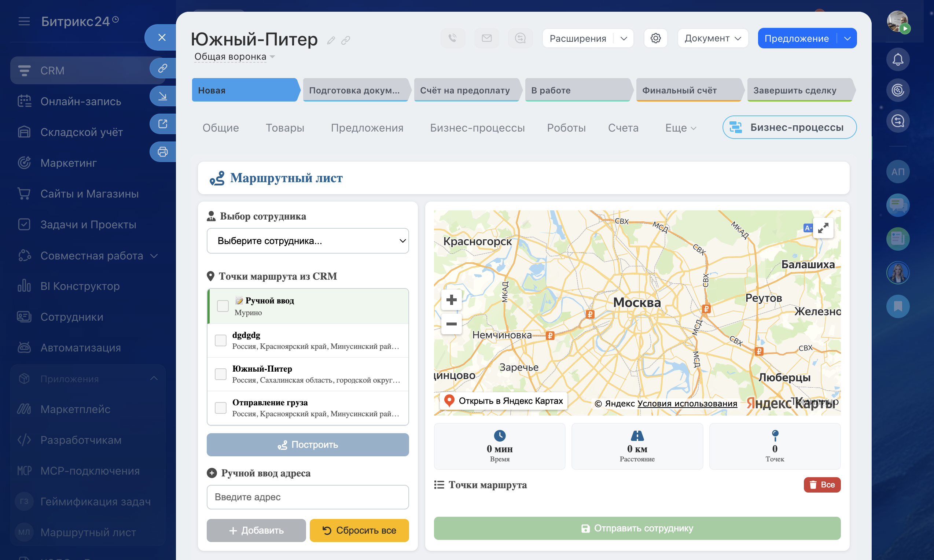The height and width of the screenshot is (560, 934).
Task: Click the settings gear icon in header
Action: (x=655, y=38)
